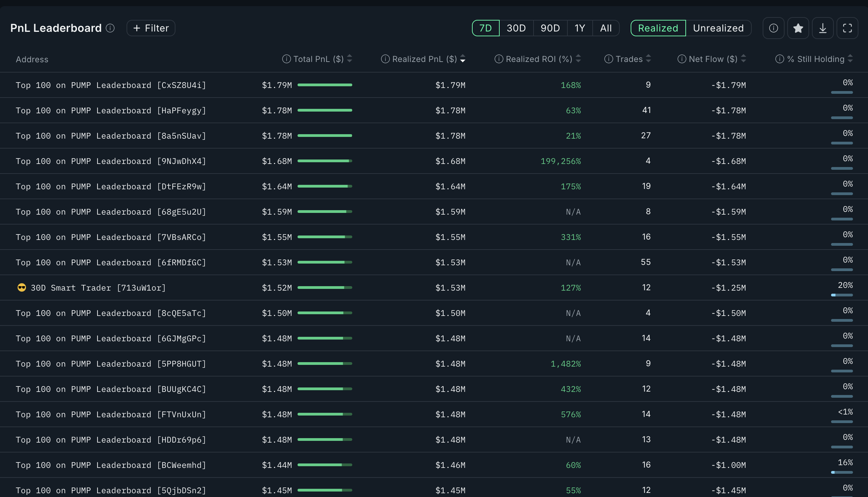
Task: Click circled info icon left of star
Action: click(x=773, y=28)
